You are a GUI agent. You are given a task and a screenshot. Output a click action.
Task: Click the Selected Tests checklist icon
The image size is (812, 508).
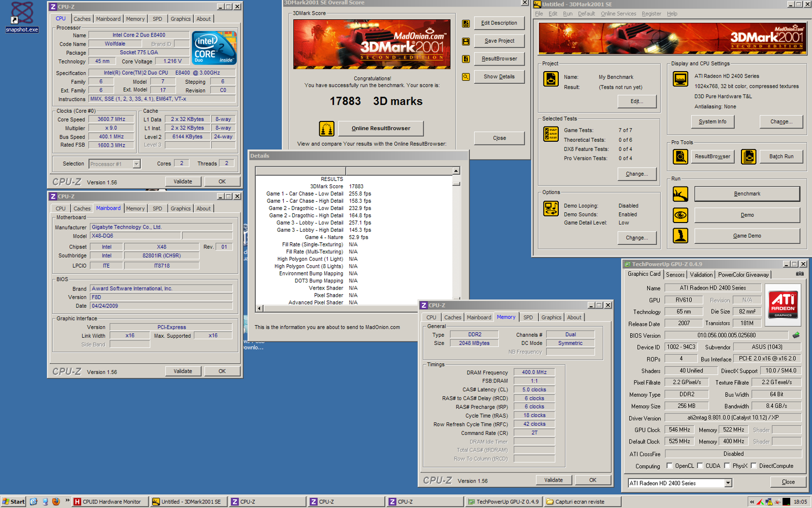coord(551,134)
